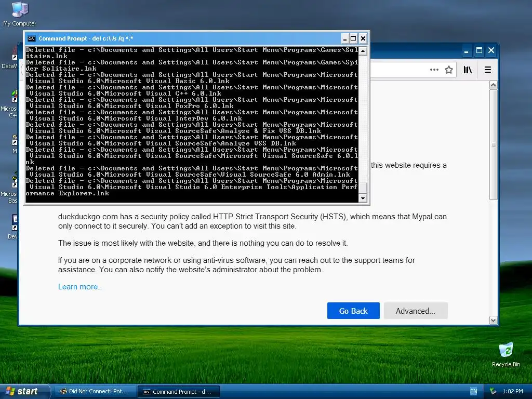Click the Command Prompt title bar text
Image resolution: width=532 pixels, height=399 pixels.
[86, 38]
